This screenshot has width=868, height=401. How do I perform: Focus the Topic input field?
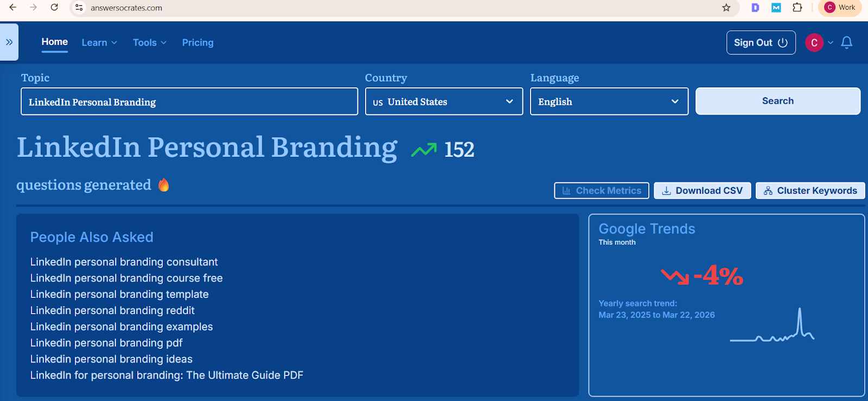189,101
